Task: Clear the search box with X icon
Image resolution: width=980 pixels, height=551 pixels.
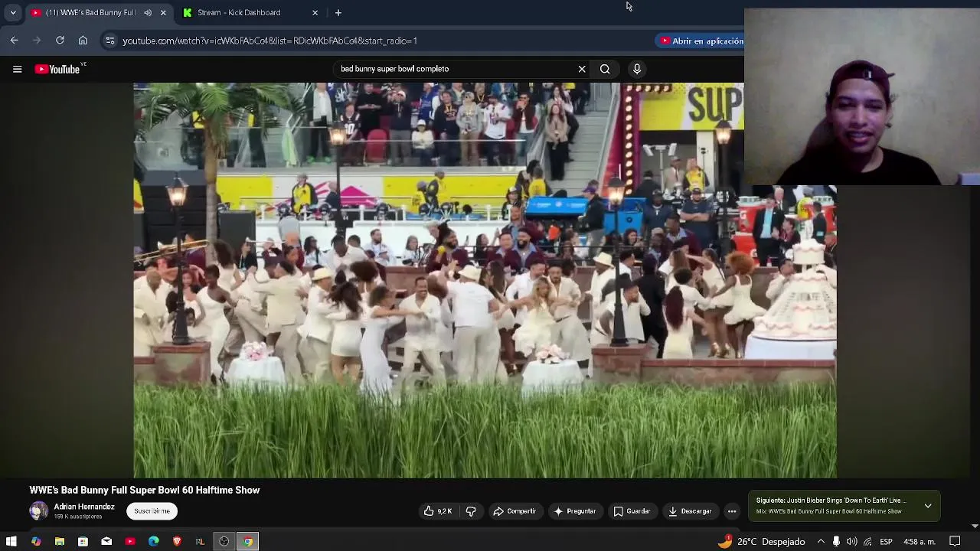Action: (582, 69)
